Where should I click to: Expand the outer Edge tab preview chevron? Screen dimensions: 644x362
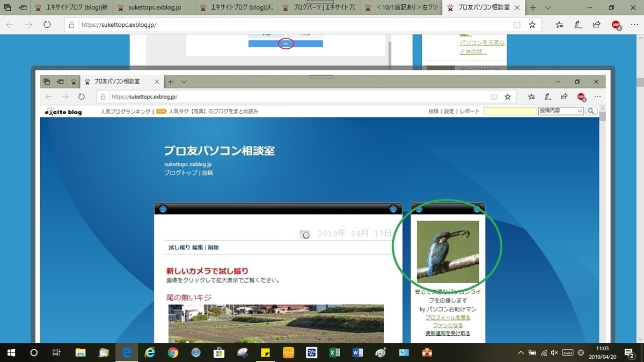pyautogui.click(x=548, y=8)
